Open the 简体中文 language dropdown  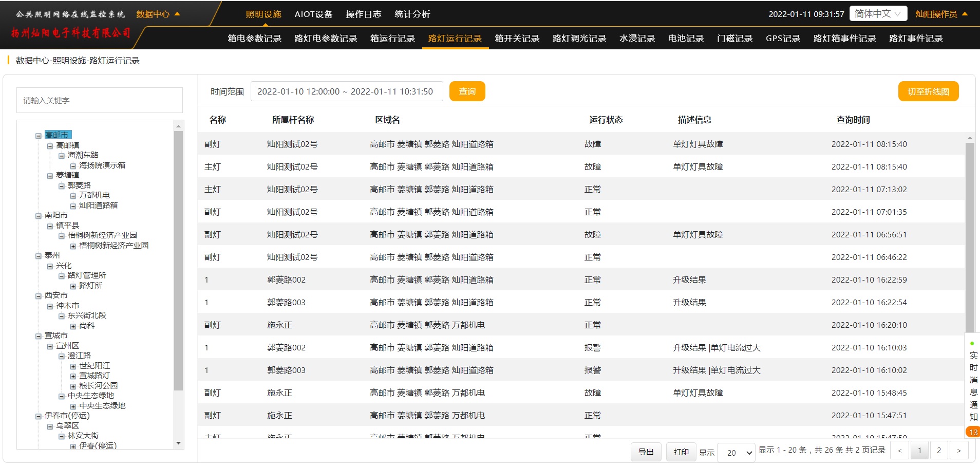click(878, 14)
